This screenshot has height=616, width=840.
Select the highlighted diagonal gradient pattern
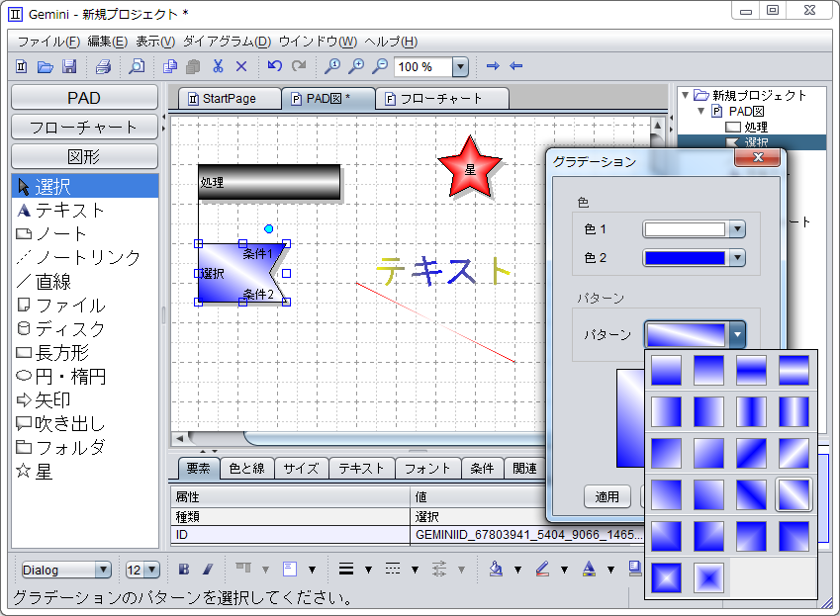793,494
